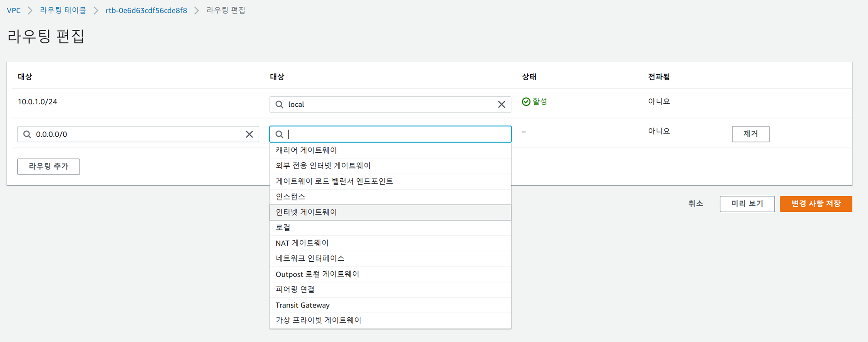The image size is (868, 342).
Task: Remove the route with 제거 button
Action: 750,134
